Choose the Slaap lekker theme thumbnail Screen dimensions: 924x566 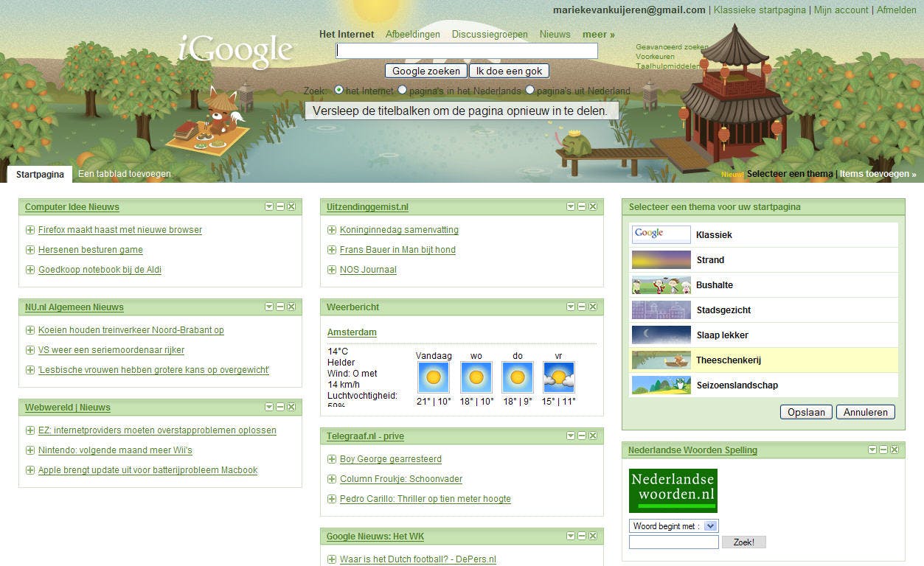pyautogui.click(x=661, y=335)
